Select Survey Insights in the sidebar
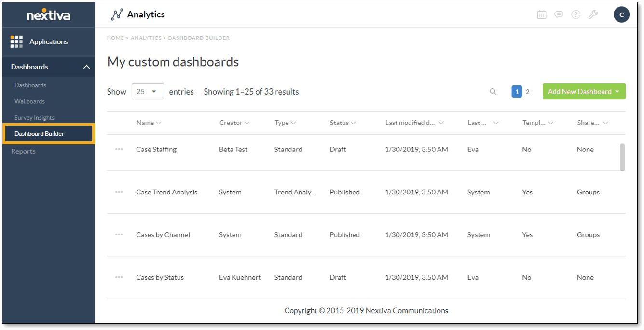 [x=34, y=118]
